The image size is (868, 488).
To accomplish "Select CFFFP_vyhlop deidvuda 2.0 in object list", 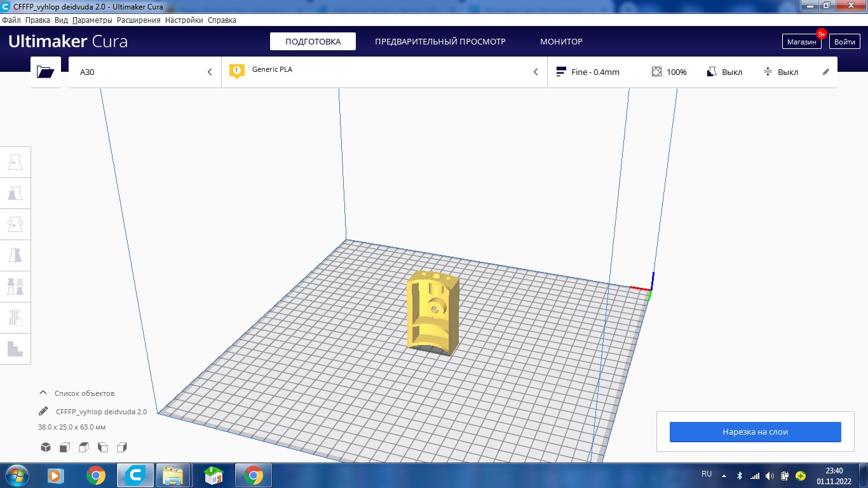I will click(x=101, y=411).
